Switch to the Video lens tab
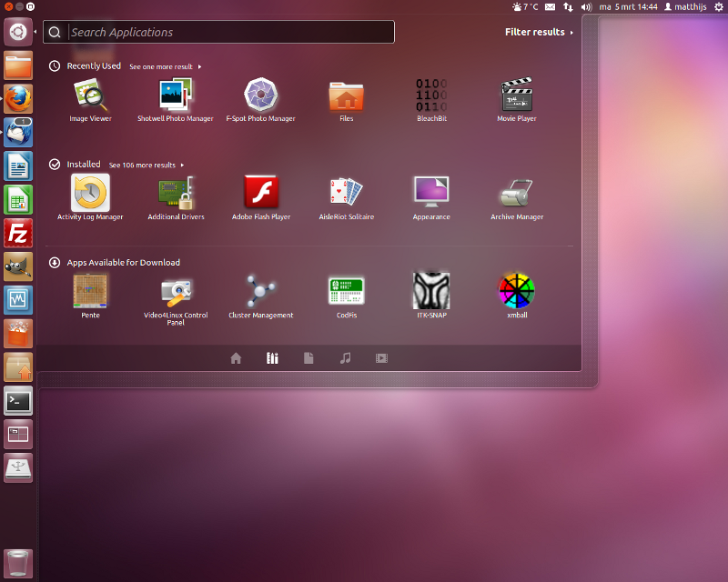 click(381, 358)
